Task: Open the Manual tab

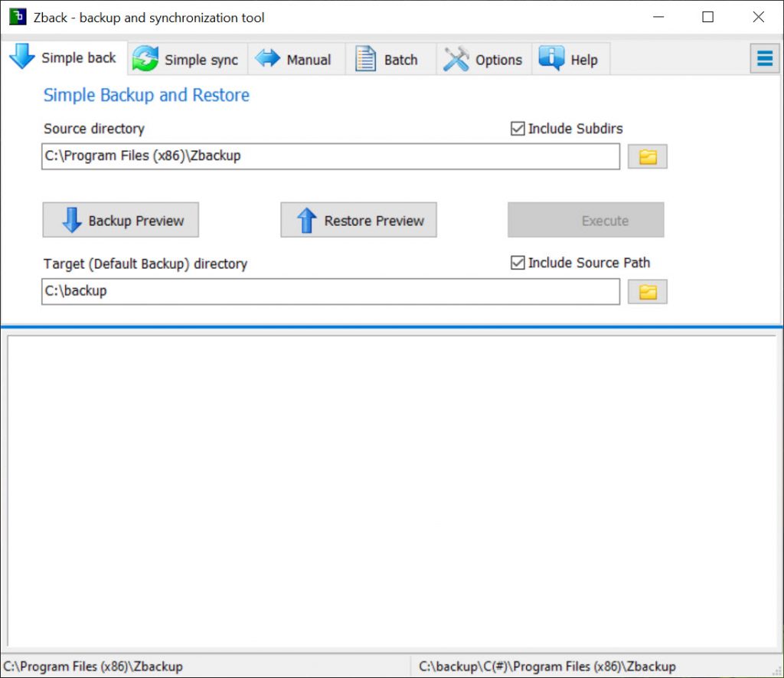Action: coord(296,60)
